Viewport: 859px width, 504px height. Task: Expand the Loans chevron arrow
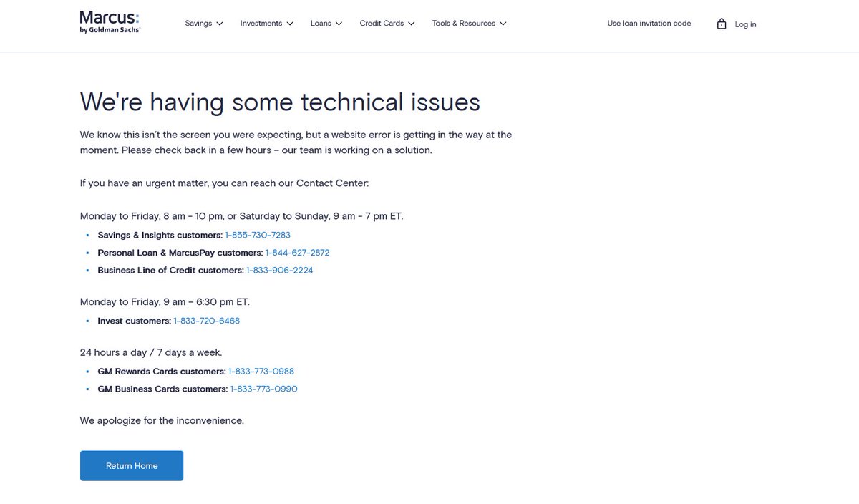pos(339,24)
